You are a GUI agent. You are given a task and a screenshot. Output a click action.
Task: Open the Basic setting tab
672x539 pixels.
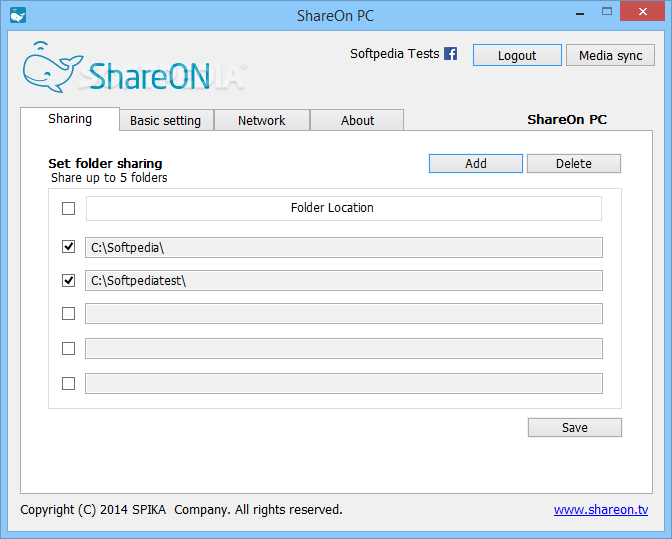(166, 120)
